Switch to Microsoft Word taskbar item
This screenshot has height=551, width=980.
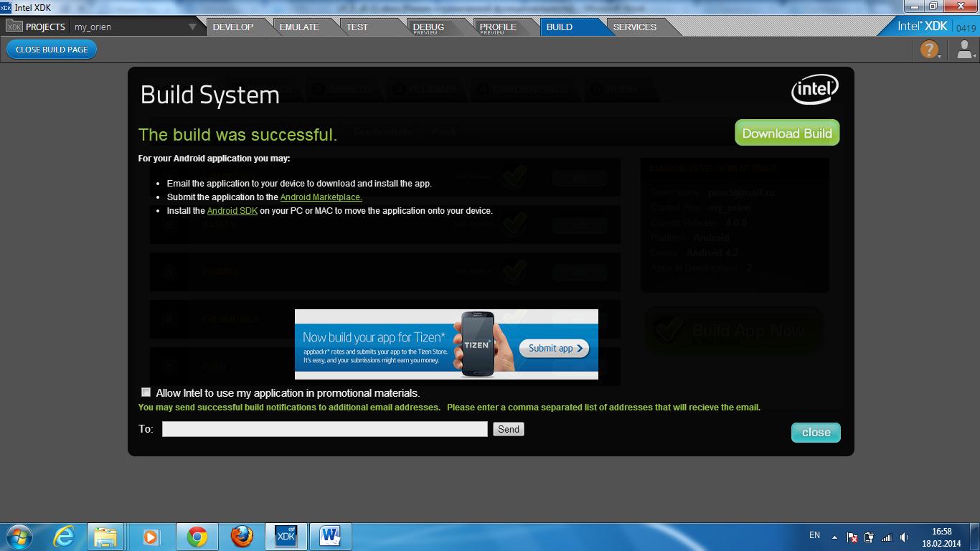coord(331,537)
